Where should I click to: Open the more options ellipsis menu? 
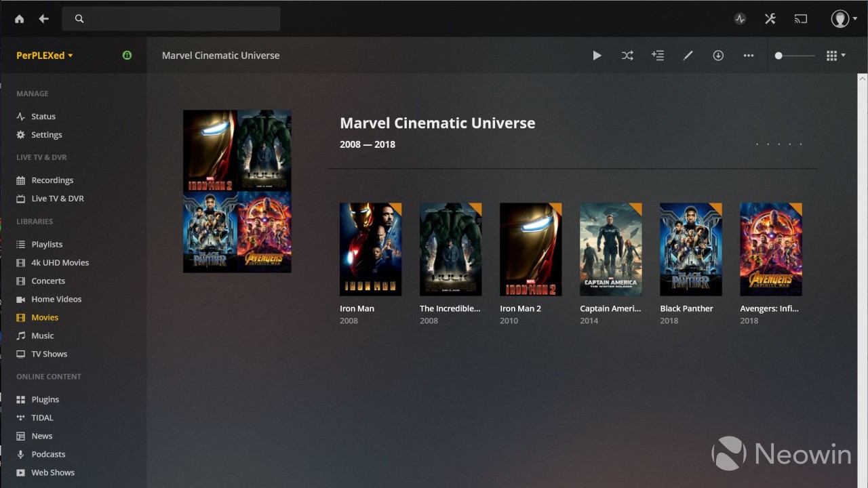tap(749, 56)
